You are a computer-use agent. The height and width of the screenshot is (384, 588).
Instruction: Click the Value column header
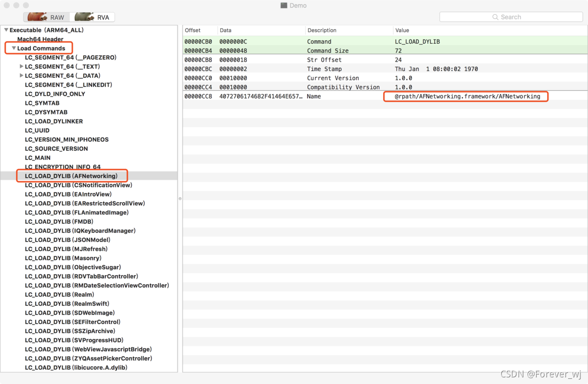[x=490, y=30]
